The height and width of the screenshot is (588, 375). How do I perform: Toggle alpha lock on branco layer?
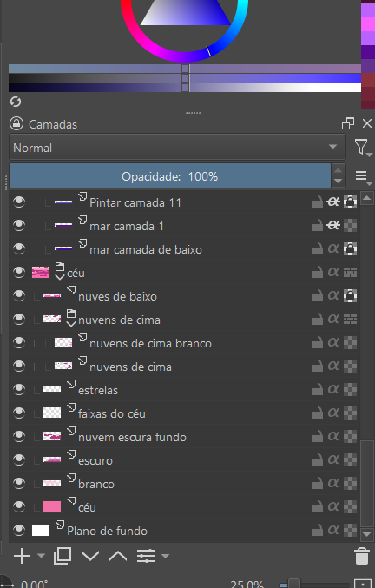[x=351, y=484]
